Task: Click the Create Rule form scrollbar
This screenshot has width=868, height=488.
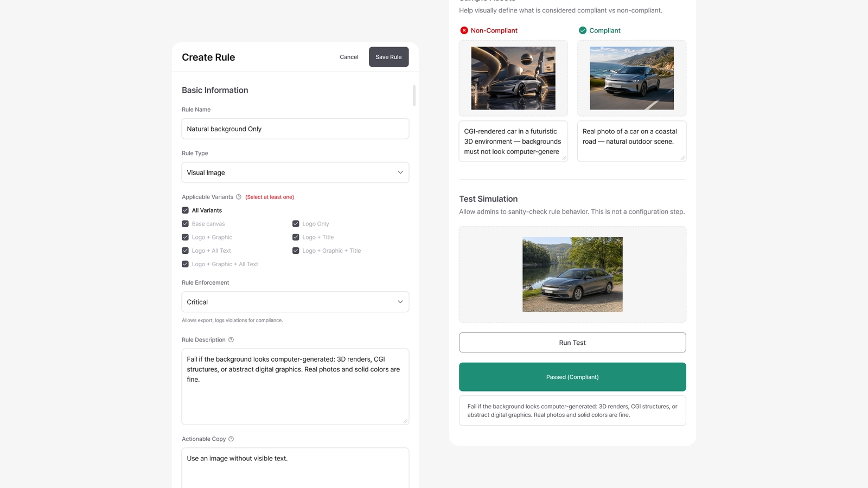Action: 414,95
